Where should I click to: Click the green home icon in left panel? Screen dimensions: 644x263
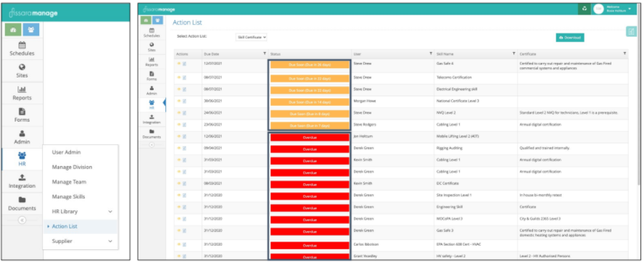click(x=13, y=30)
